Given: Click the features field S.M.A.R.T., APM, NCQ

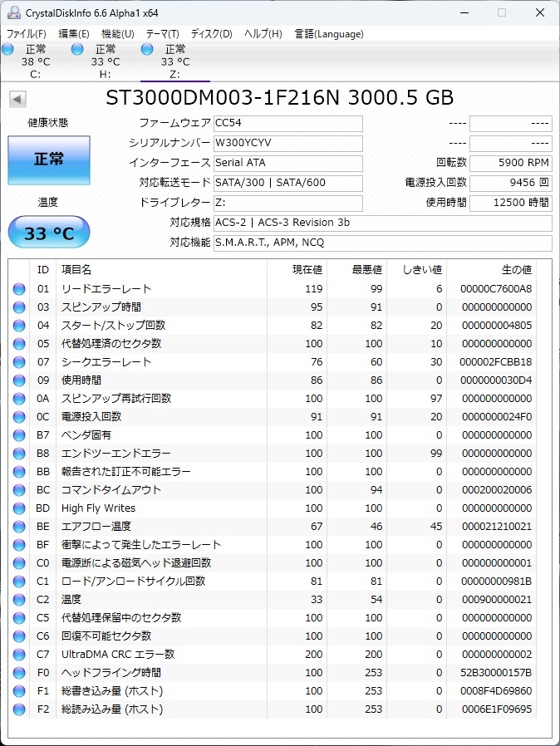Looking at the screenshot, I should point(382,243).
